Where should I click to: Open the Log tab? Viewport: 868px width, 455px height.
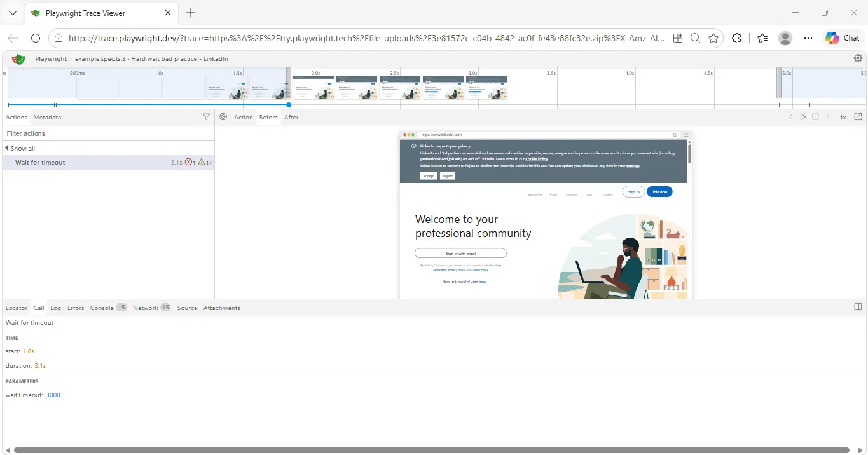55,308
